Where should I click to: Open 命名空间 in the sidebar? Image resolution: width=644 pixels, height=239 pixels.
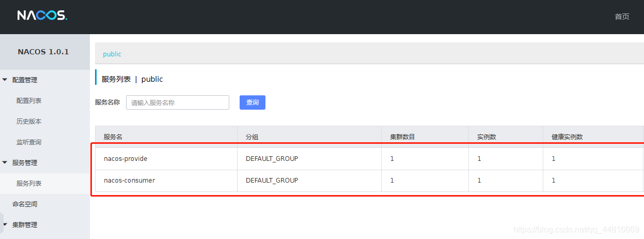tap(25, 204)
